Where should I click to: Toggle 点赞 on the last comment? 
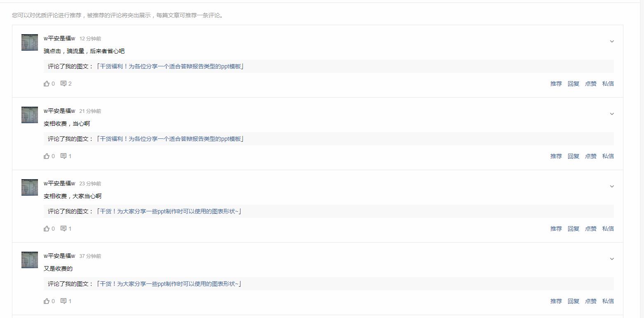[590, 301]
